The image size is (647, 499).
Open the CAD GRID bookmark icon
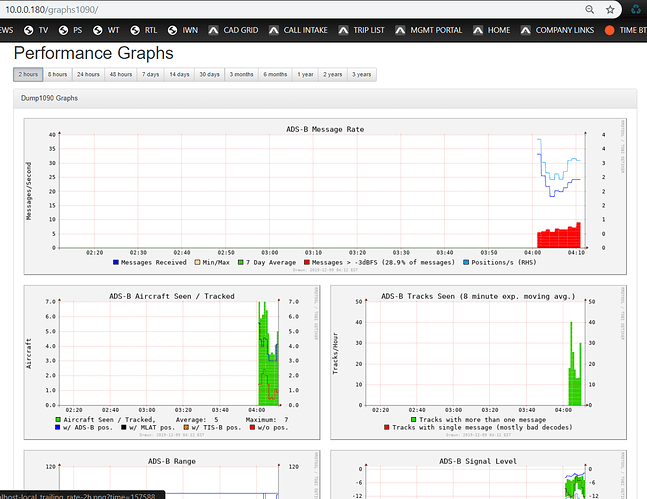(x=213, y=30)
